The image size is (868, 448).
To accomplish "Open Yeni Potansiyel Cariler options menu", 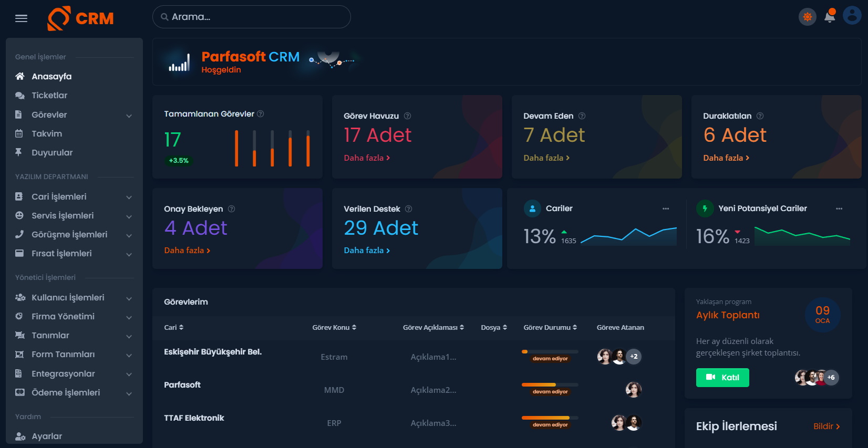I will [839, 209].
